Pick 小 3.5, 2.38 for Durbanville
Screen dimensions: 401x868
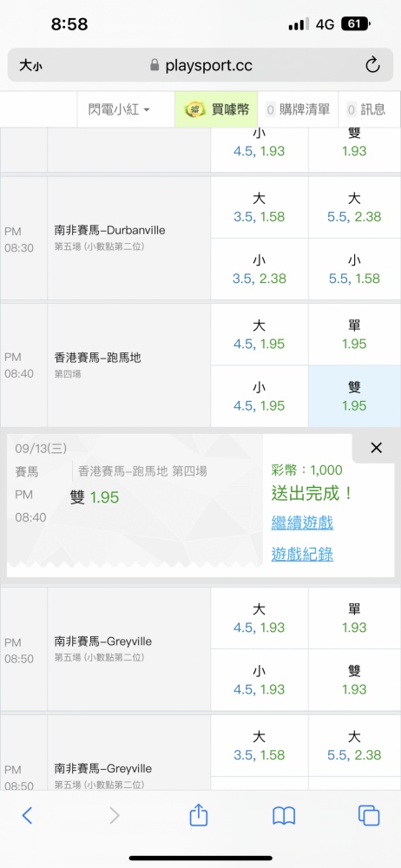point(260,269)
